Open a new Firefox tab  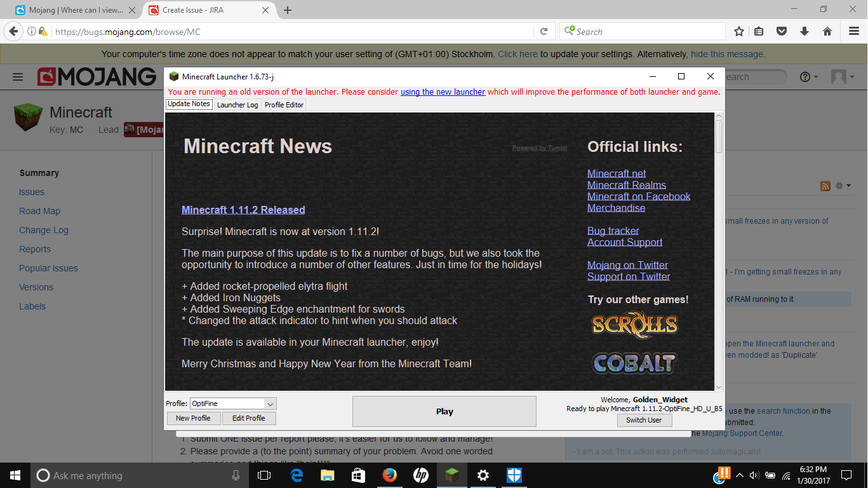tap(288, 10)
